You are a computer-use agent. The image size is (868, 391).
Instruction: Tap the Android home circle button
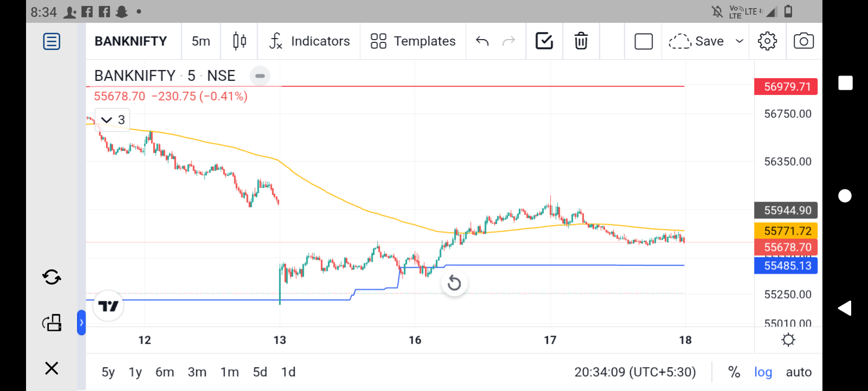tap(845, 195)
